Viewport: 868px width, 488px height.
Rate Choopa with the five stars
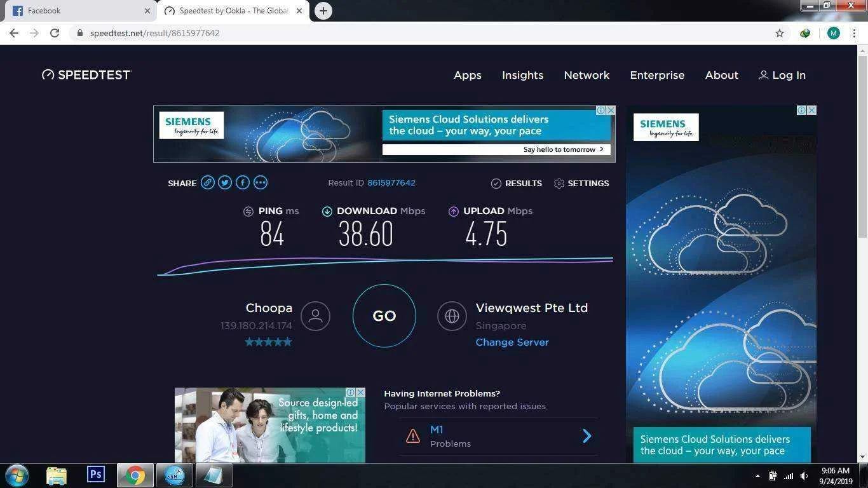269,342
